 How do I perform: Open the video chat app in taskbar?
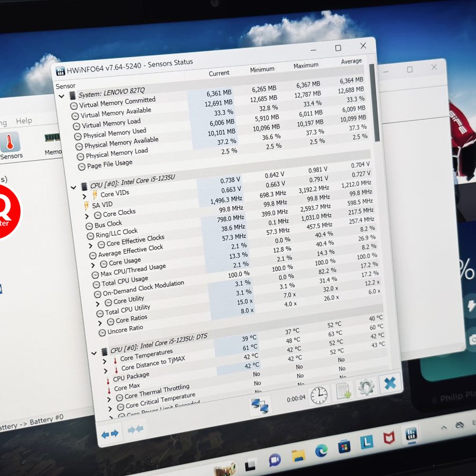coord(275,460)
